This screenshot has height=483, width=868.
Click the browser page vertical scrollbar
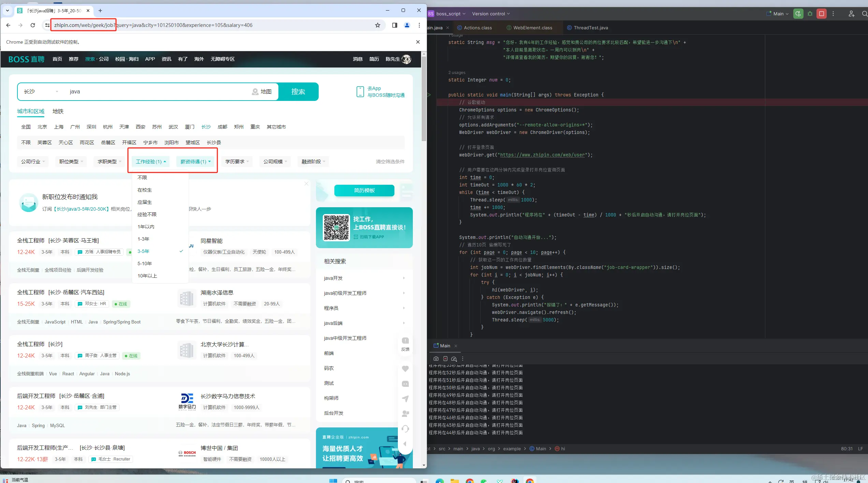point(424,99)
